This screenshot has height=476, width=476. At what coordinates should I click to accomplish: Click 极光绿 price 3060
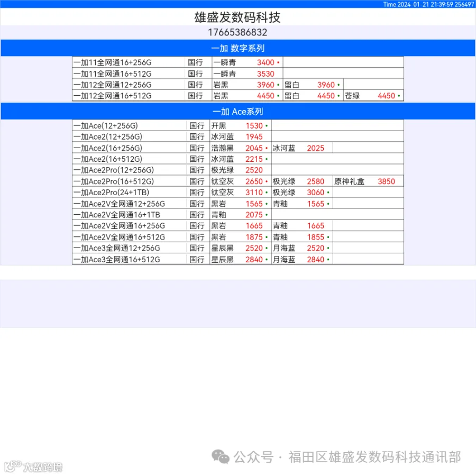pyautogui.click(x=315, y=192)
